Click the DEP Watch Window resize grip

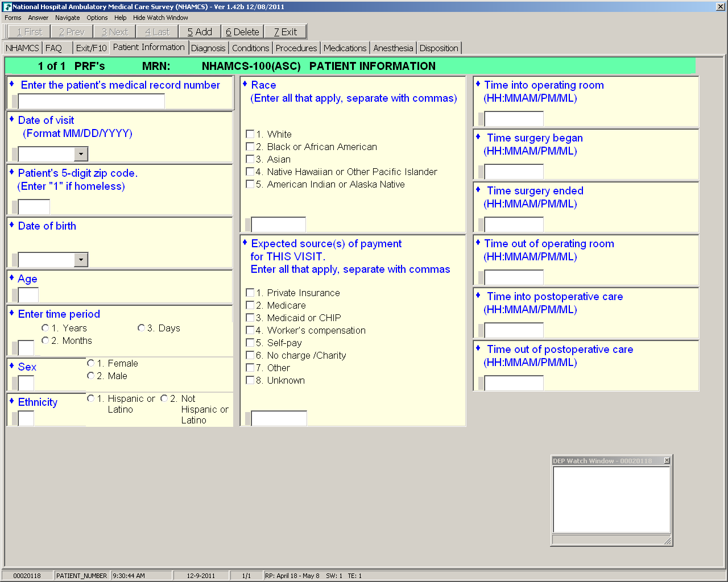point(667,541)
